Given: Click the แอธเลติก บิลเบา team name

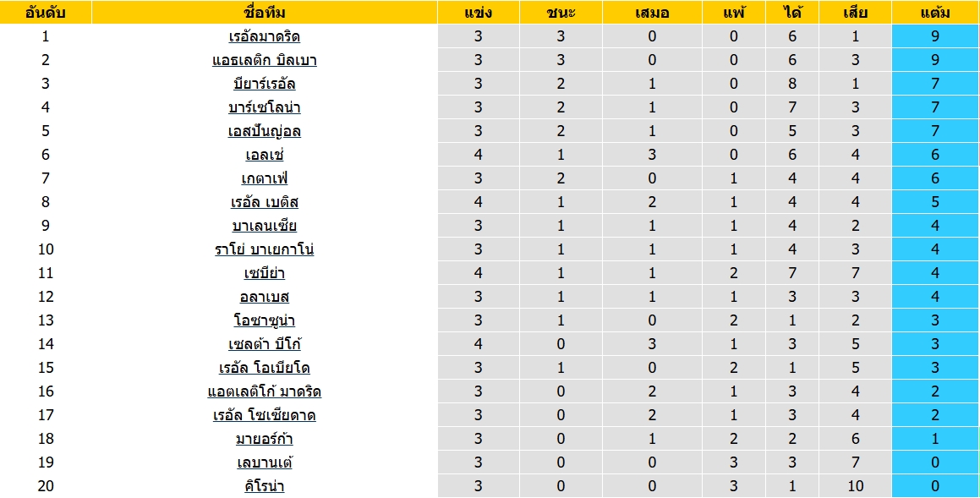Looking at the screenshot, I should click(x=265, y=60).
